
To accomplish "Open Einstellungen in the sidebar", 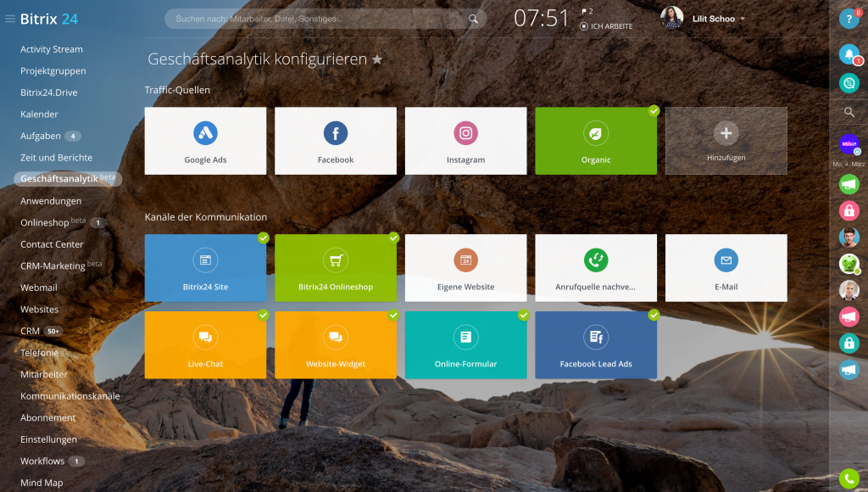I will tap(48, 439).
